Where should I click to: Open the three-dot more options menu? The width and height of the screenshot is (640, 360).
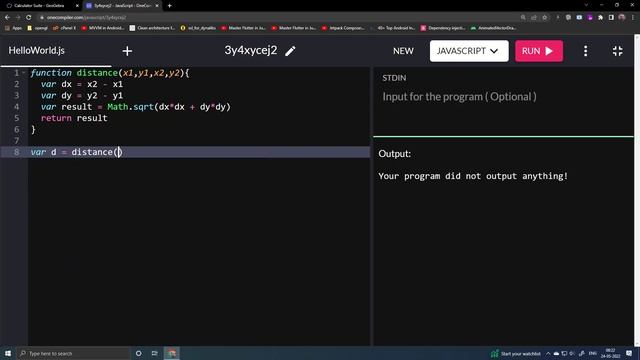(x=585, y=51)
